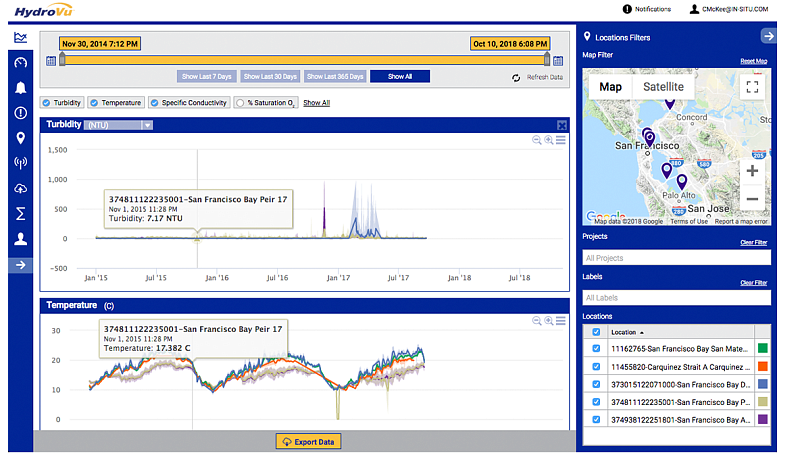Viewport: 800px width, 459px height.
Task: Open the dashboard gauge icon in sidebar
Action: 20,62
